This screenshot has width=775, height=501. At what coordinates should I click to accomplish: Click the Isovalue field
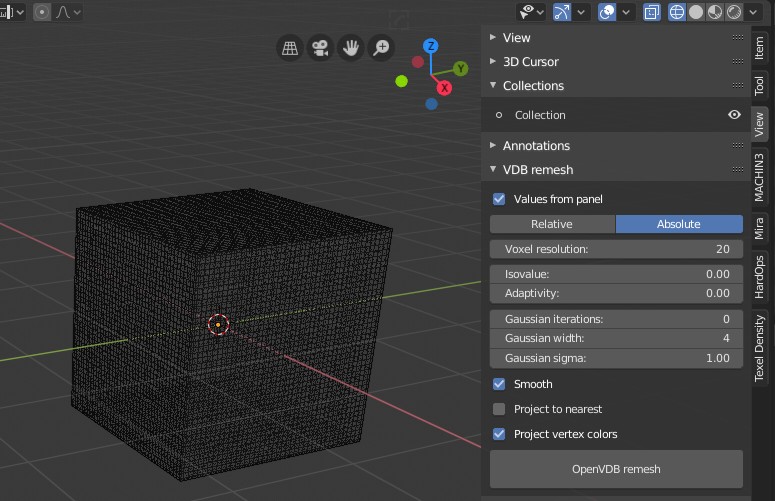coord(616,274)
